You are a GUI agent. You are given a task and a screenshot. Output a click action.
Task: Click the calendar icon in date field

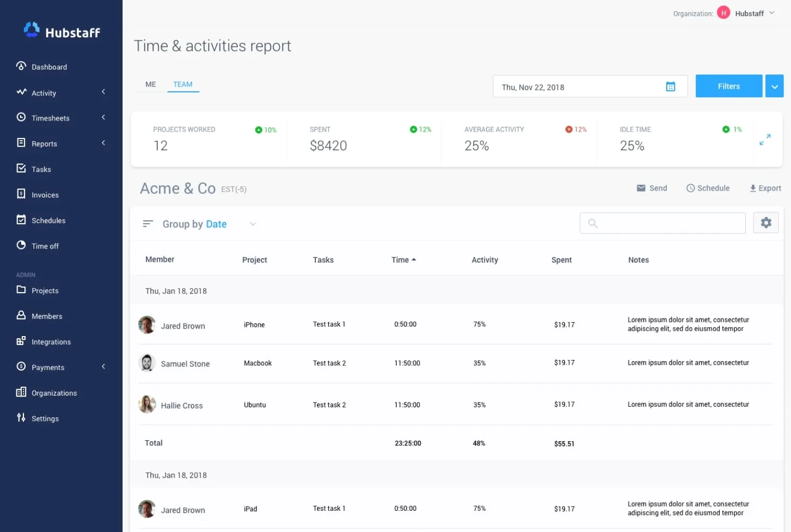[670, 87]
